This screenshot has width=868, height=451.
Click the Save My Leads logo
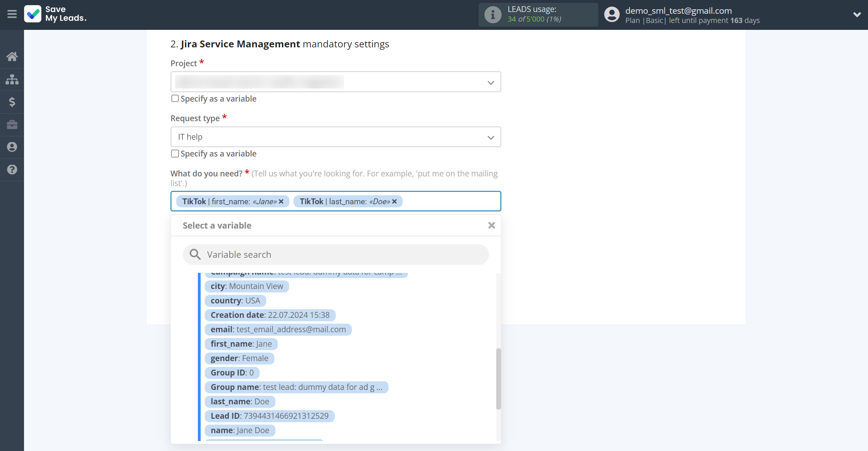coord(55,14)
